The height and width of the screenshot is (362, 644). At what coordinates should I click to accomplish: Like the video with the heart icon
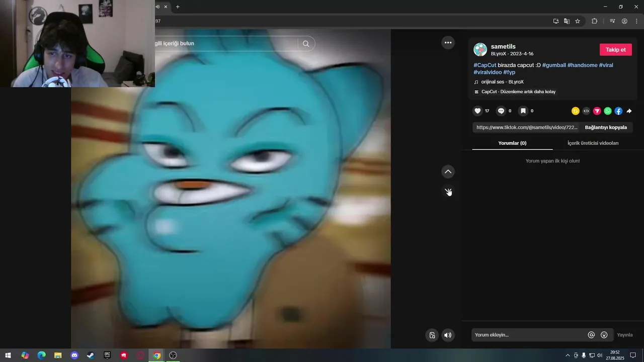477,111
